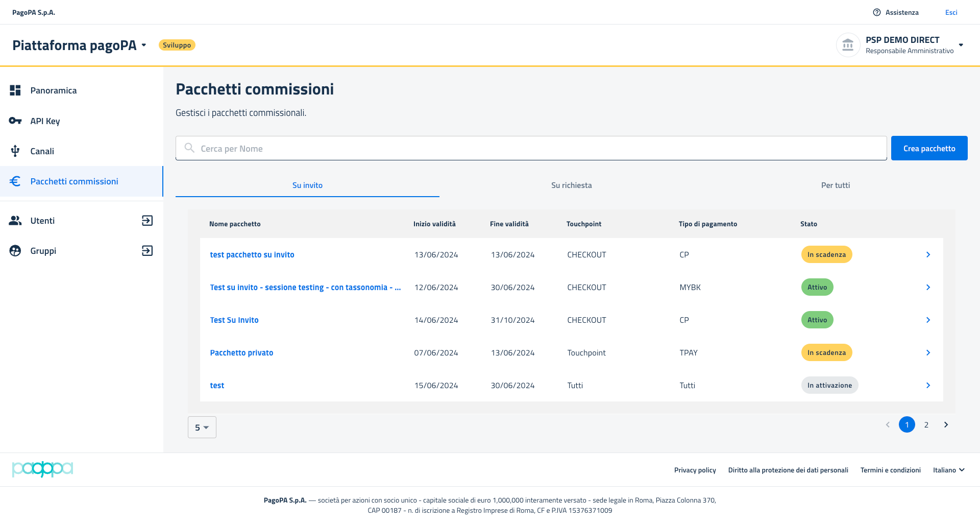Switch to the Su richiesta tab
The width and height of the screenshot is (980, 523).
(571, 185)
